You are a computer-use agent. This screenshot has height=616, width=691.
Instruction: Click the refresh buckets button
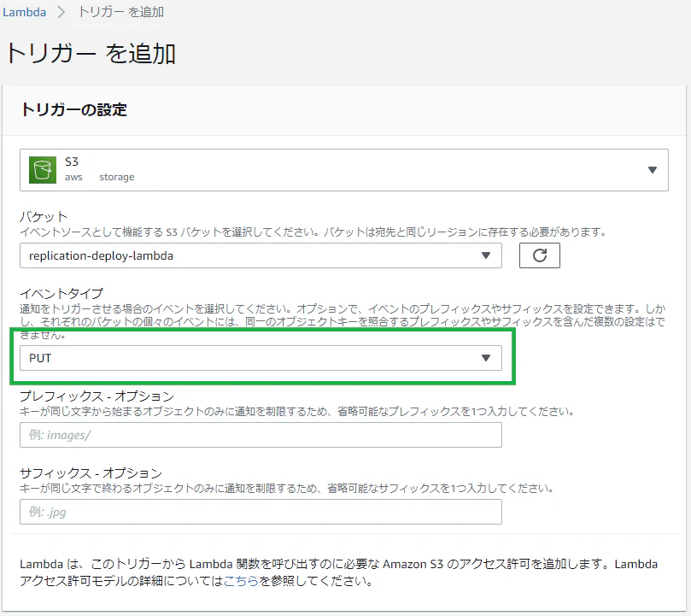tap(540, 255)
